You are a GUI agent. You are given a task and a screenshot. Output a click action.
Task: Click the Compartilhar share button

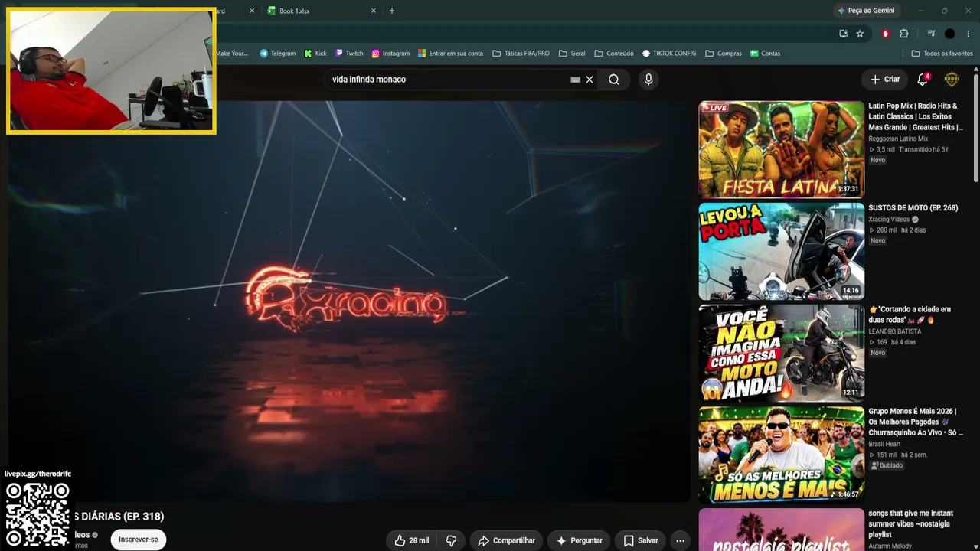click(506, 540)
